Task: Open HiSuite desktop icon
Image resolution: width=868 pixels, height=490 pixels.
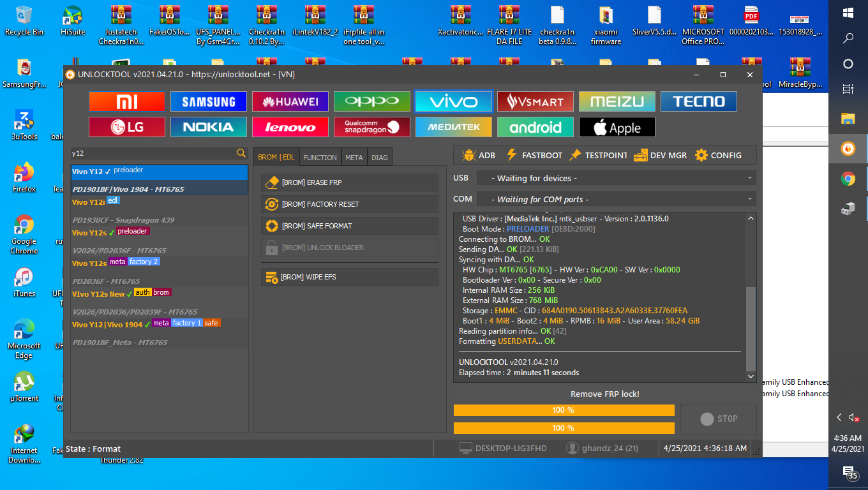Action: click(73, 20)
